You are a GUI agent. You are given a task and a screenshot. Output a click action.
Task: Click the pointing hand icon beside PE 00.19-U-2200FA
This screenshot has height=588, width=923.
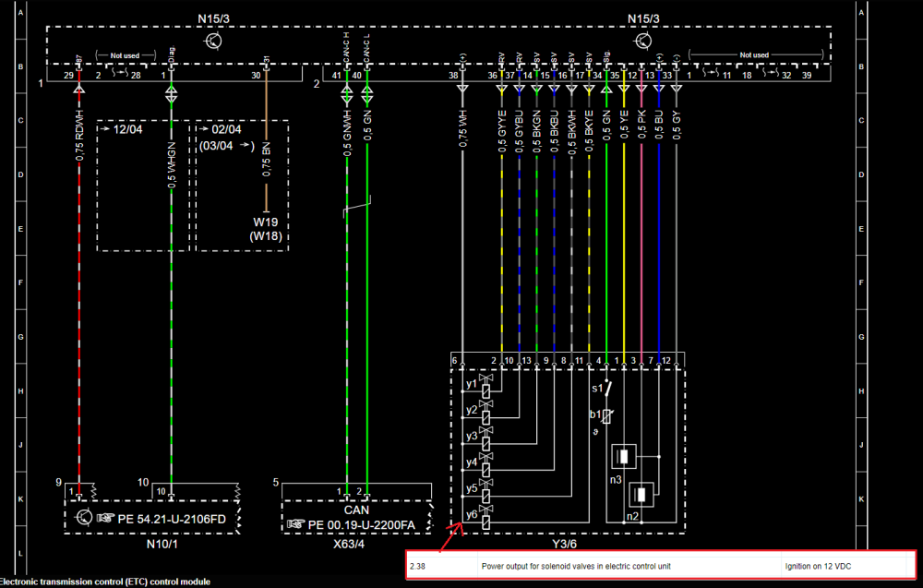(x=295, y=523)
